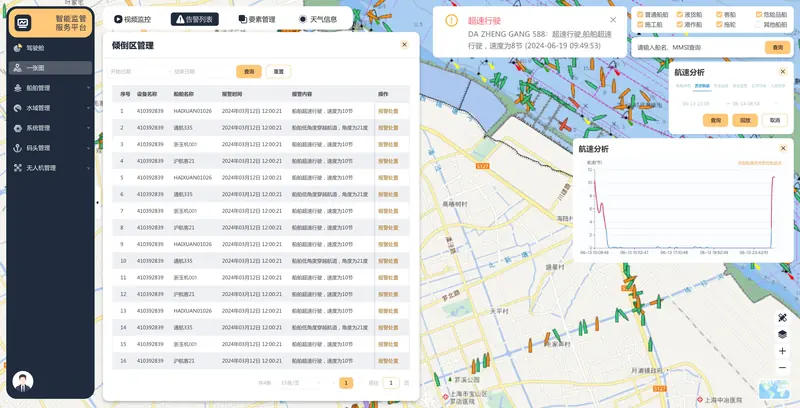The height and width of the screenshot is (408, 800).
Task: Toggle the 液货船 checkbox
Action: (680, 15)
